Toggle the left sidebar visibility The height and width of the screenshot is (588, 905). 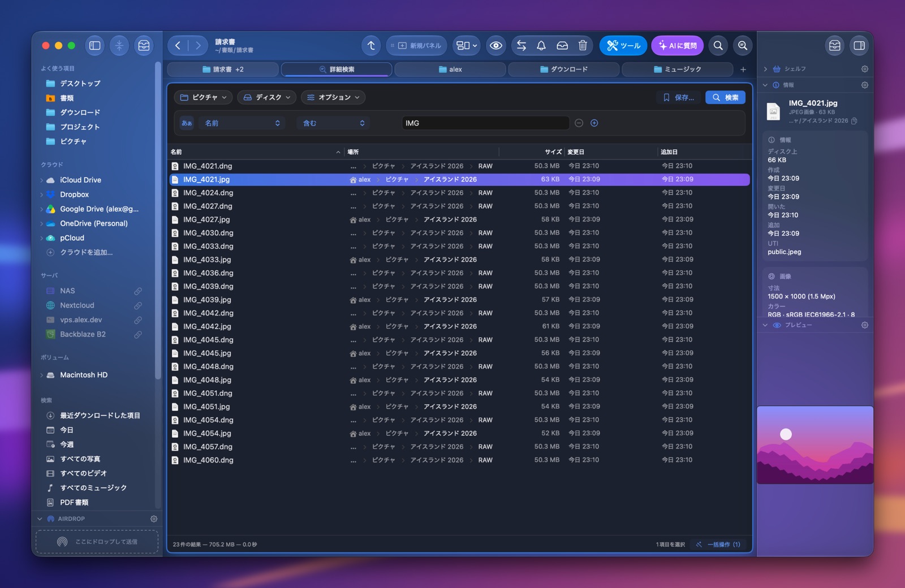point(95,46)
